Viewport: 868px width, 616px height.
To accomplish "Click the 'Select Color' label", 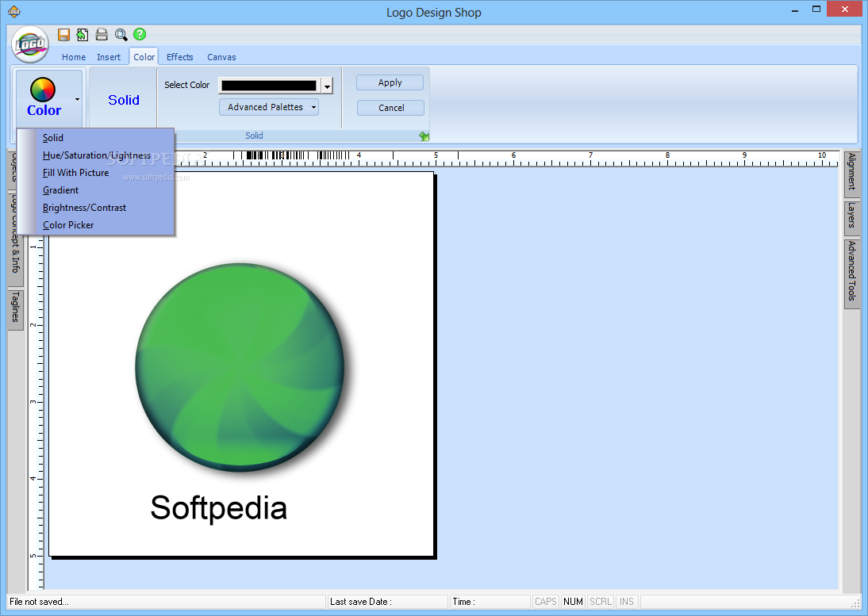I will [186, 85].
